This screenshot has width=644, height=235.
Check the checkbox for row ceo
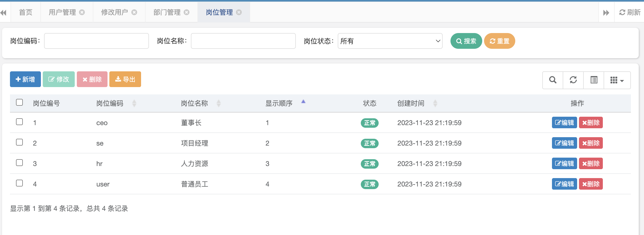click(19, 122)
